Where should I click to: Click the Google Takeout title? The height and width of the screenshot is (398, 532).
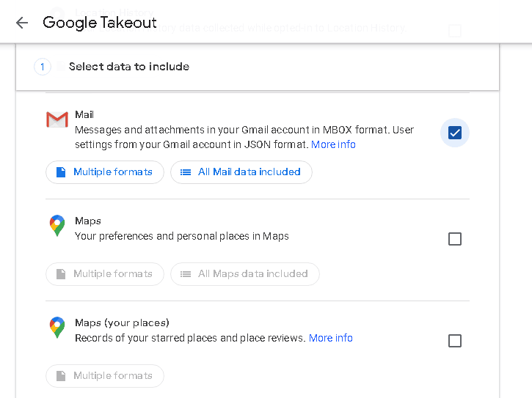[x=99, y=23]
